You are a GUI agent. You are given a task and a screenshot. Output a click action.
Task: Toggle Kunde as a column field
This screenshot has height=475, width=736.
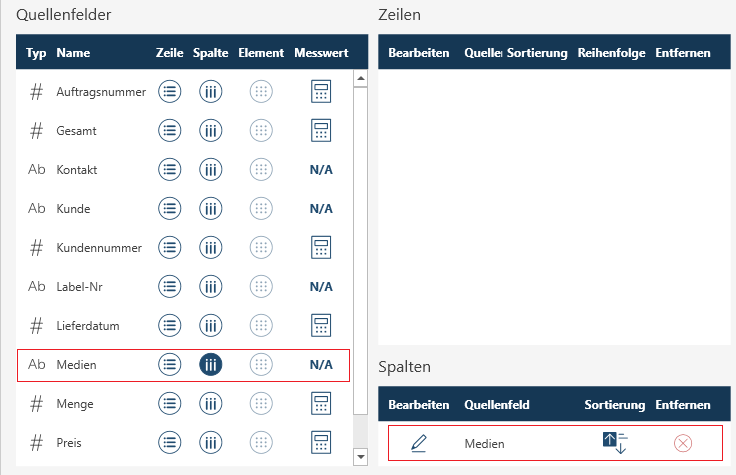click(211, 209)
